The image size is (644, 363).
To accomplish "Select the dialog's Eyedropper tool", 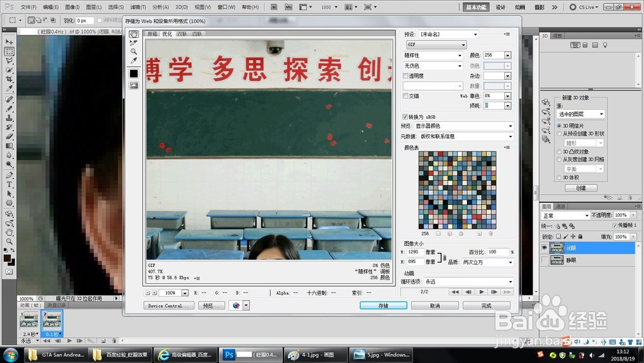I will 133,61.
